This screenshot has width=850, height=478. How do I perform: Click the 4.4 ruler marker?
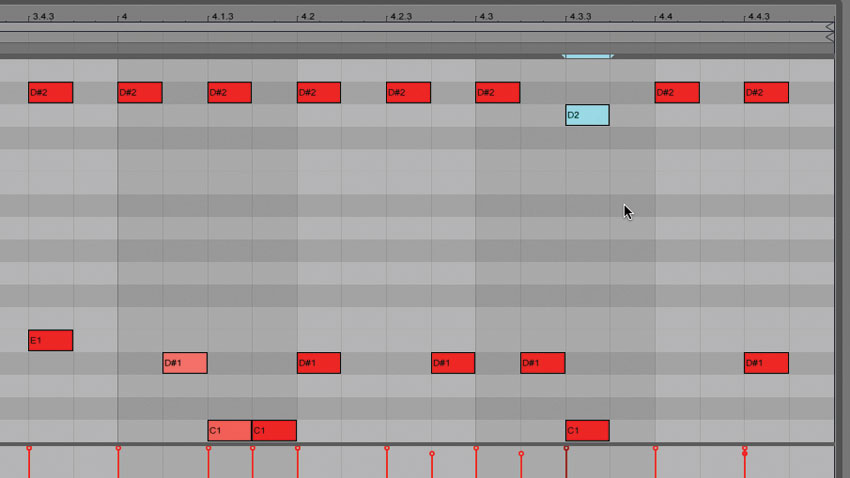point(664,16)
